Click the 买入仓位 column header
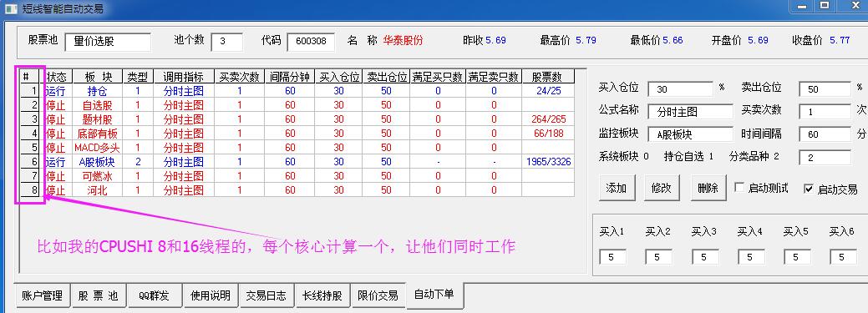868x313 pixels. (339, 77)
